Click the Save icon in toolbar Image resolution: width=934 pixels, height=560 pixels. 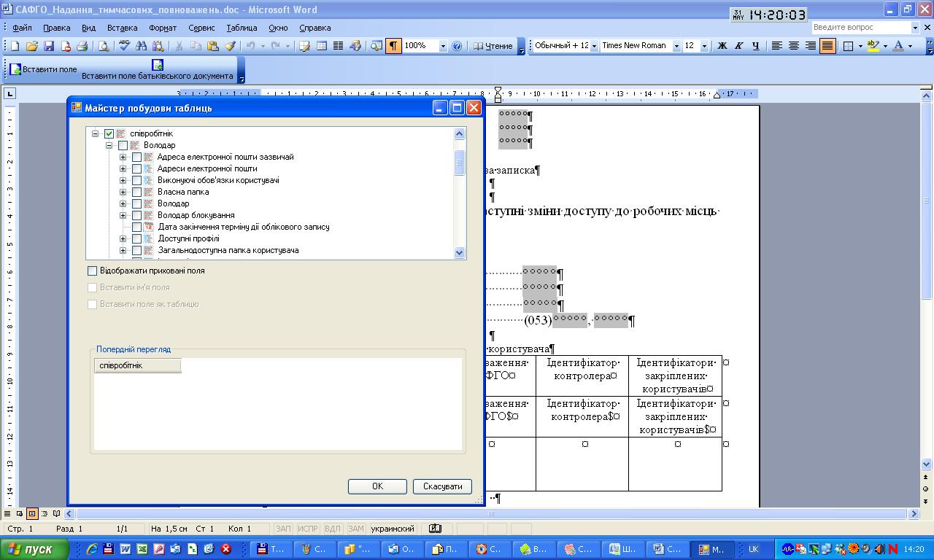[49, 46]
